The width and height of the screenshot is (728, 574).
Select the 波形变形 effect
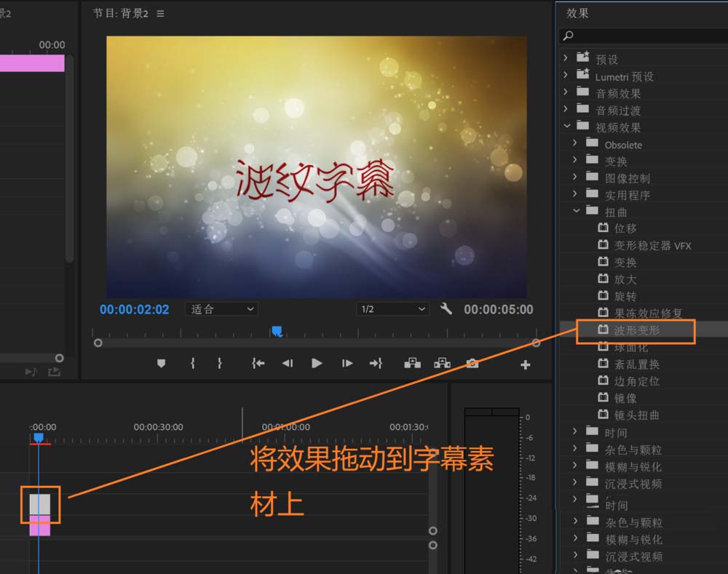tap(636, 331)
